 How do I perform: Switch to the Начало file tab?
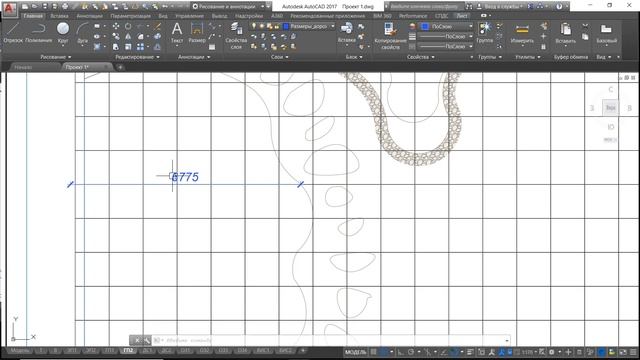(23, 67)
